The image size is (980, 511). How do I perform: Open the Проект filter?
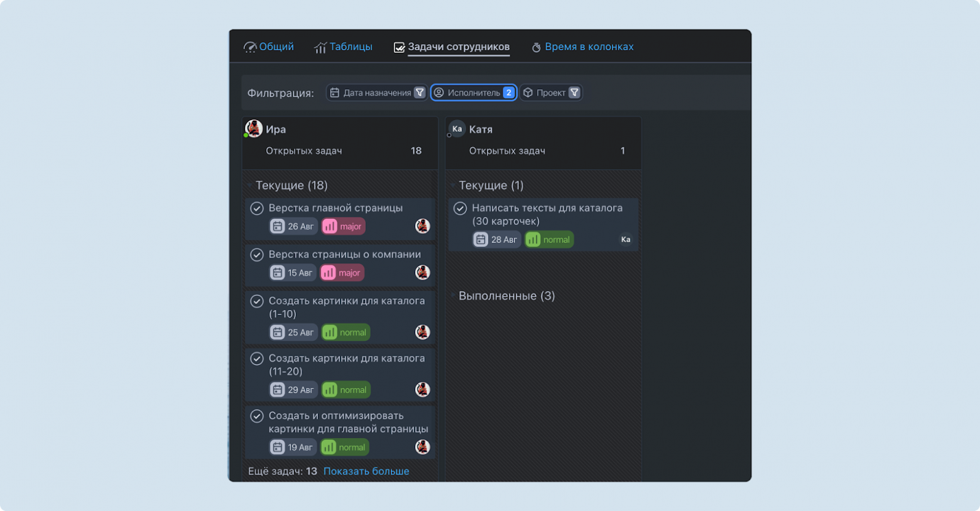click(551, 93)
